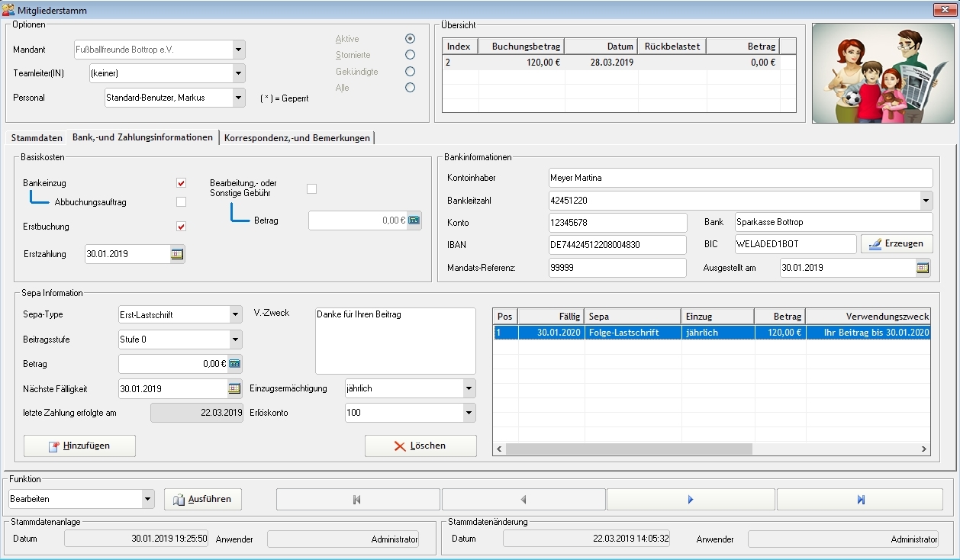Open calendar picker for Ausgestellt am
Viewport: 960px width, 560px height.
tap(923, 268)
